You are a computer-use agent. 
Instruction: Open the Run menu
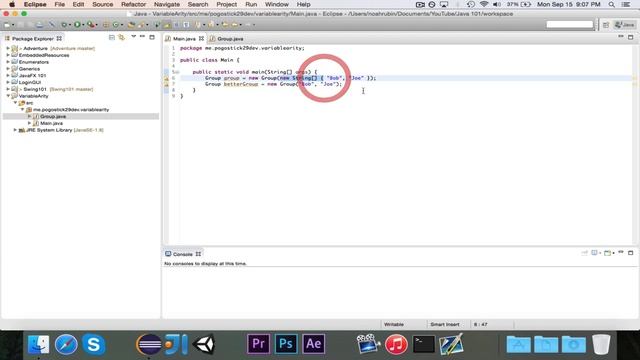coord(251,4)
